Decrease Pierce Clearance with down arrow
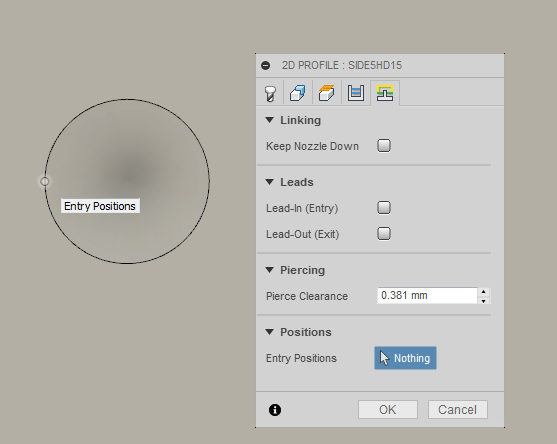The image size is (557, 444). click(483, 300)
